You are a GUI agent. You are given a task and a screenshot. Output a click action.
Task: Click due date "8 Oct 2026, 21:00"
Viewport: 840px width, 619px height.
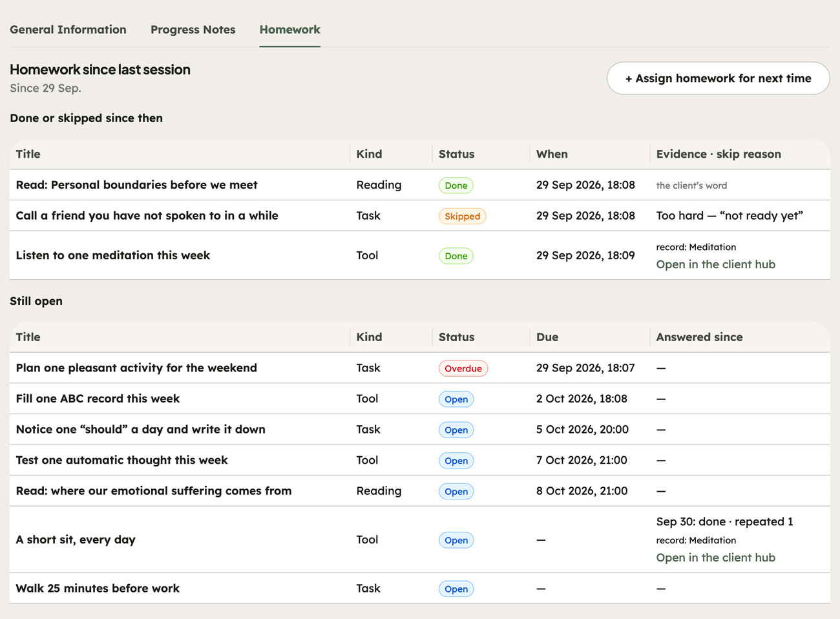pyautogui.click(x=582, y=491)
